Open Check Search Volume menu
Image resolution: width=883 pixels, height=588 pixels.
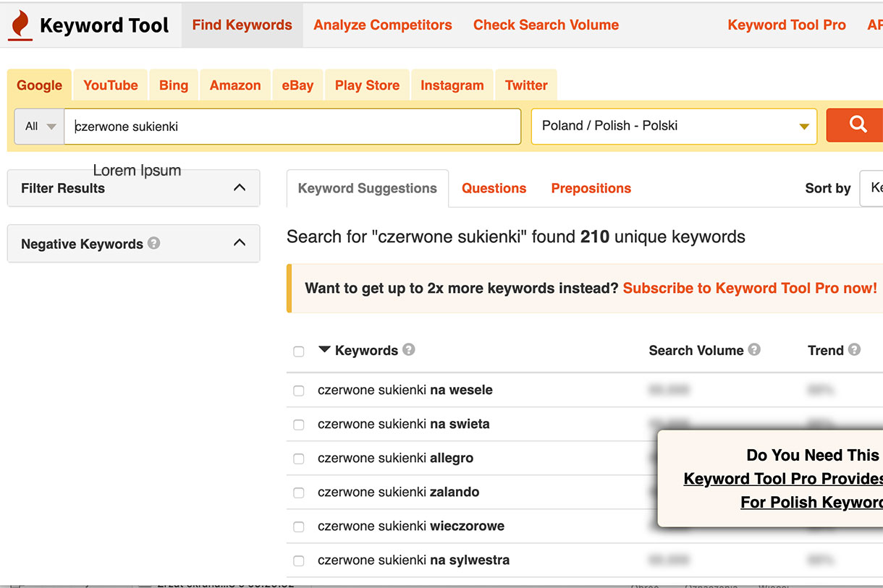pos(546,25)
